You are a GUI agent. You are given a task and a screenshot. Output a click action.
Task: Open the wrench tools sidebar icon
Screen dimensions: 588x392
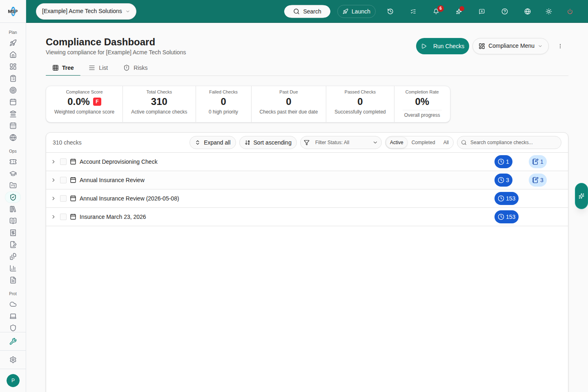coord(13,341)
